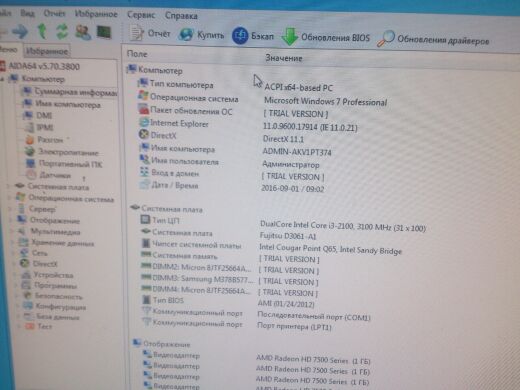Click the green refresh arrows icon

(x=62, y=32)
